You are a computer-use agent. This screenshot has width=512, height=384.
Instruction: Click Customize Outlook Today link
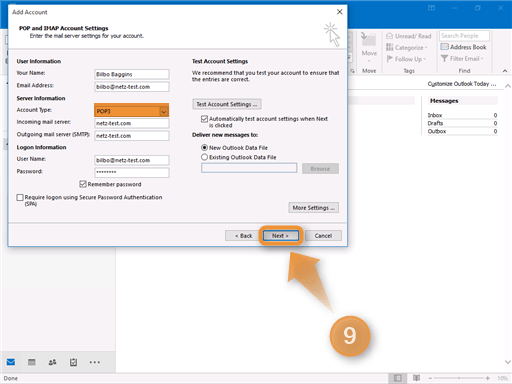(x=462, y=84)
